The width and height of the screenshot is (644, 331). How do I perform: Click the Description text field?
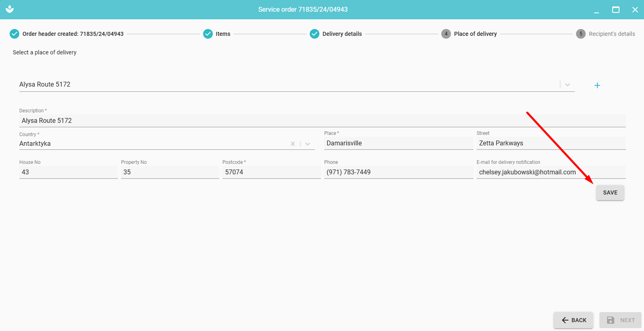pos(322,121)
